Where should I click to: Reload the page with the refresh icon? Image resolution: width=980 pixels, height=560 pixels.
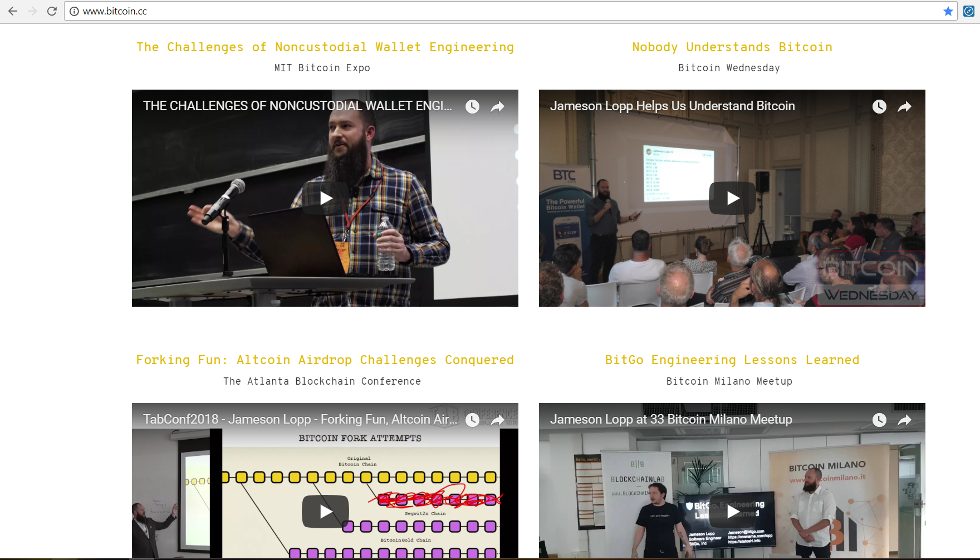tap(52, 11)
